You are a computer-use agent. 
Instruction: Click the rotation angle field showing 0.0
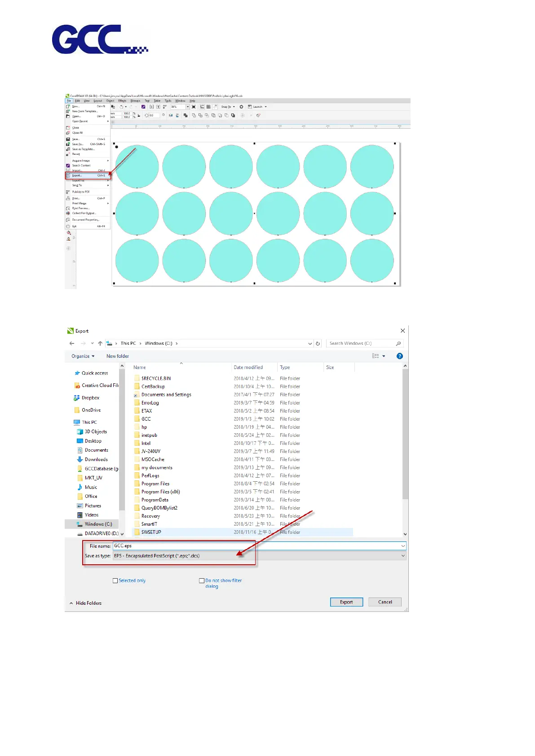(x=154, y=115)
